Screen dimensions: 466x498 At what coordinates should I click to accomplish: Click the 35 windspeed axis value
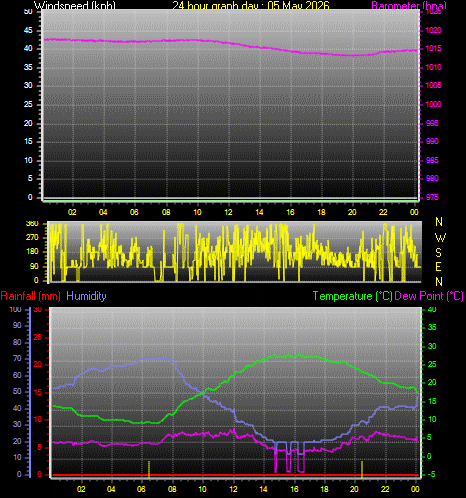coord(28,67)
